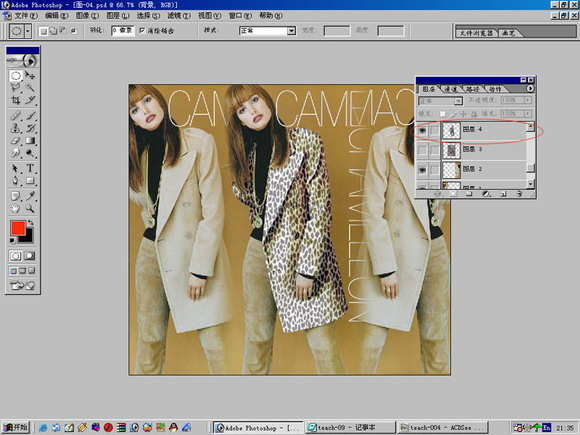Enable full screen mode with menu bar
This screenshot has height=435, width=580.
coord(23,271)
